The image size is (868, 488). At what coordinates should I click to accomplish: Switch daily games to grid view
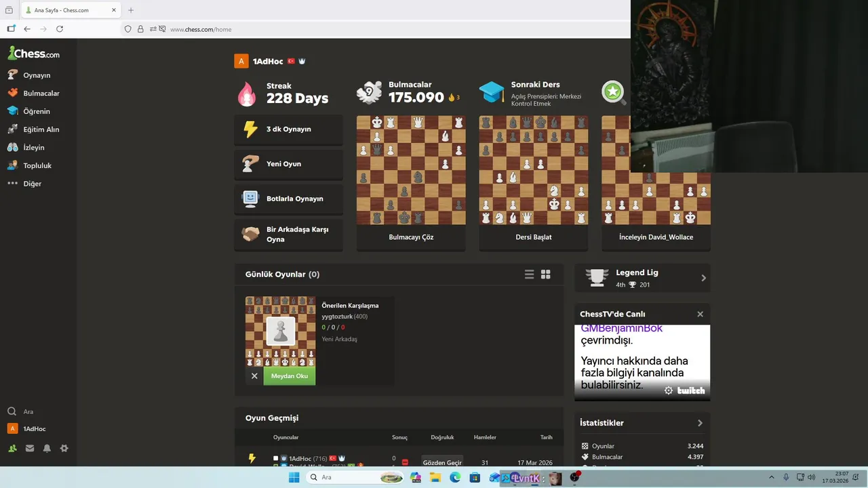point(546,274)
